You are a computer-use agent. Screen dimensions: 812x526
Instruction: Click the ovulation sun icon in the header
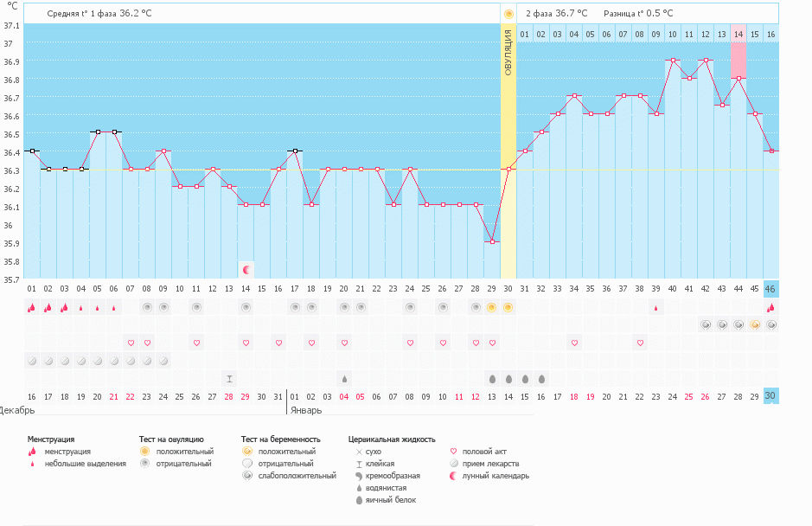coord(508,14)
